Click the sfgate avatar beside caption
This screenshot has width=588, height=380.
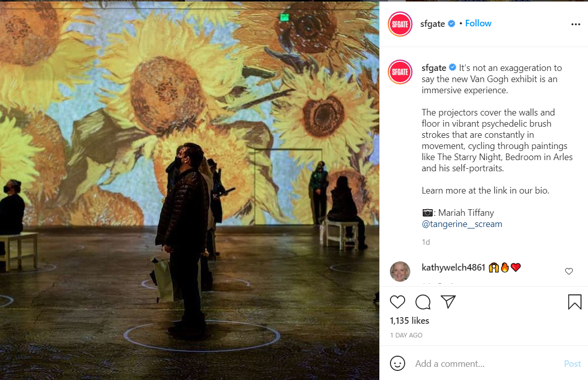click(x=400, y=71)
